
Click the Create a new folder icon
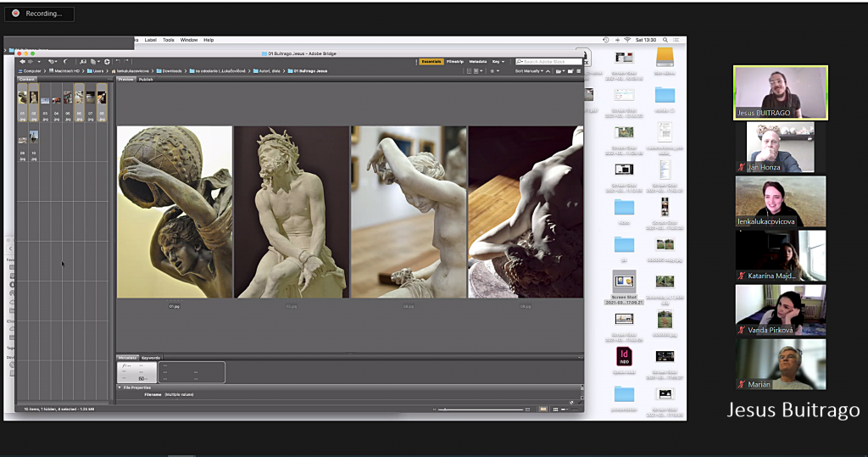click(x=570, y=71)
